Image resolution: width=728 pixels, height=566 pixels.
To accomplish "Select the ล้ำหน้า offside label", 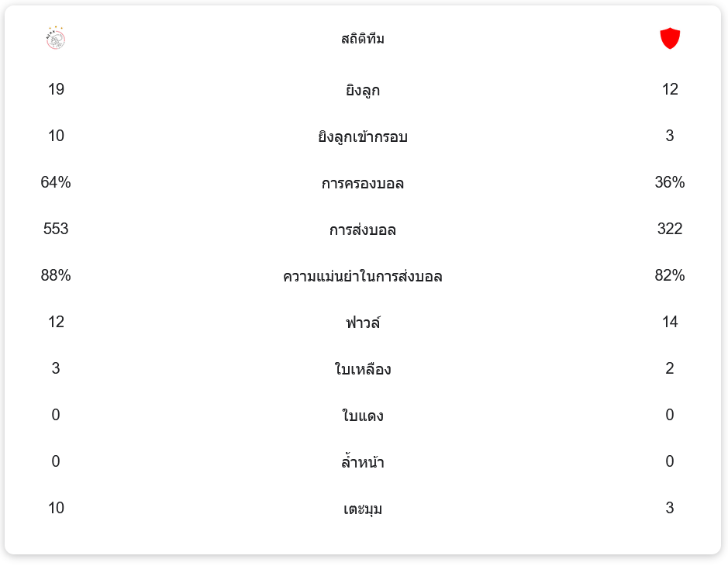I will (x=363, y=462).
